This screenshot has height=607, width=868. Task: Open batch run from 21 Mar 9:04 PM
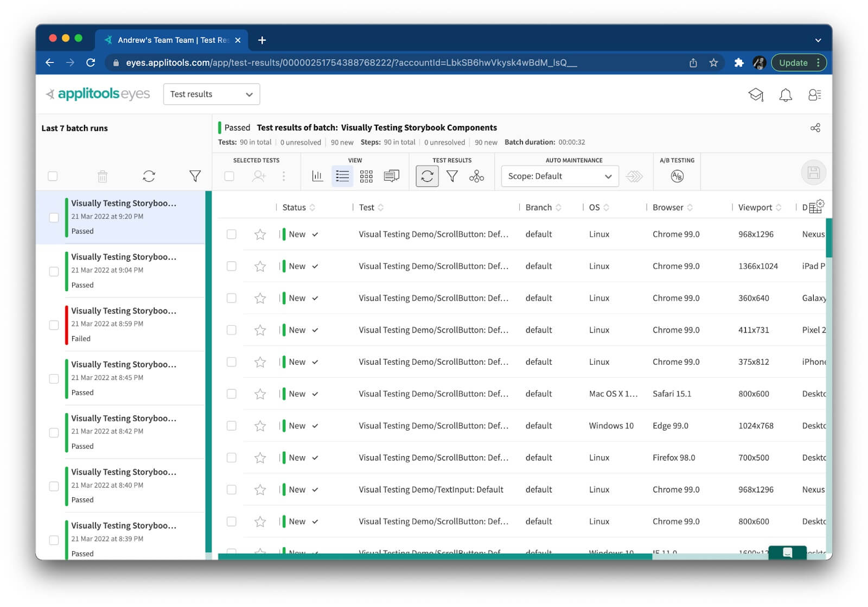point(124,270)
